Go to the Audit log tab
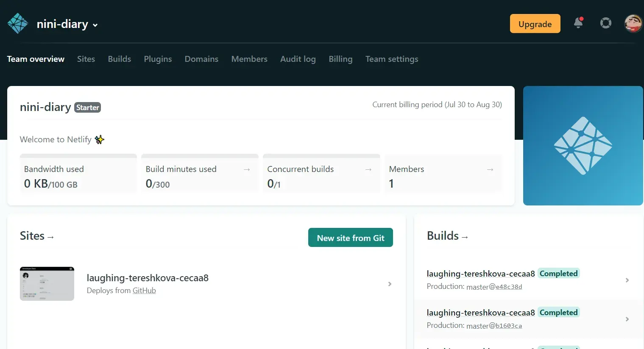The image size is (644, 349). [298, 59]
